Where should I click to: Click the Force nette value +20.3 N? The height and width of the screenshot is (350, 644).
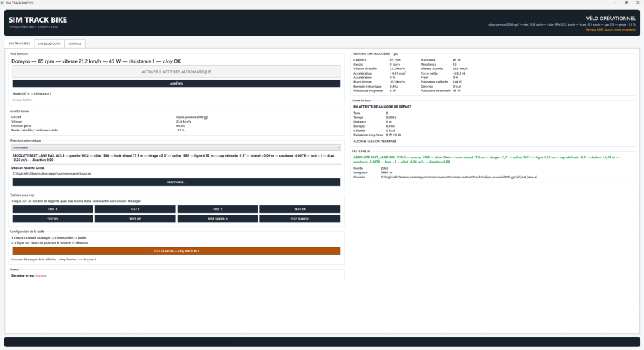[459, 73]
